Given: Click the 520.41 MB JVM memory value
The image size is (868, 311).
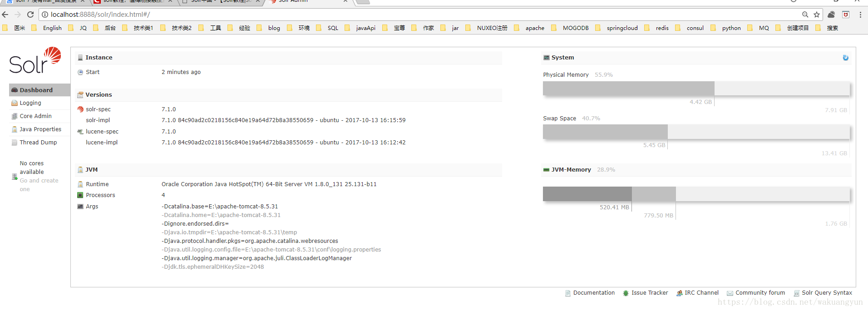Looking at the screenshot, I should (x=614, y=207).
